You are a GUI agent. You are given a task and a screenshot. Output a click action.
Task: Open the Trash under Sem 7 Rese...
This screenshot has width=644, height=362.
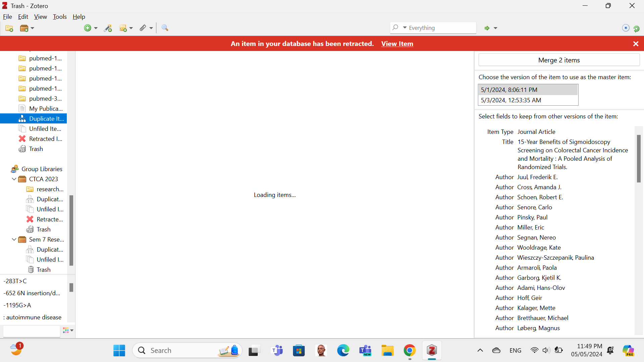click(39, 269)
